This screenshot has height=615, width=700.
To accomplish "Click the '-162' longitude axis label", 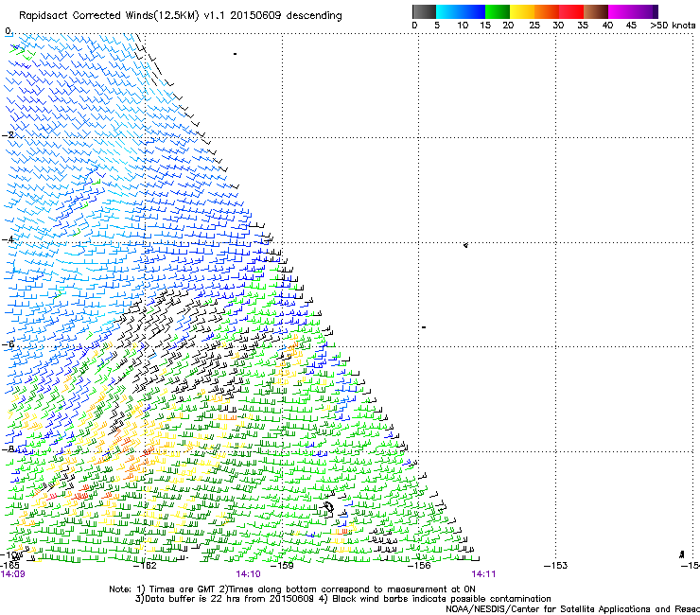I will (146, 566).
